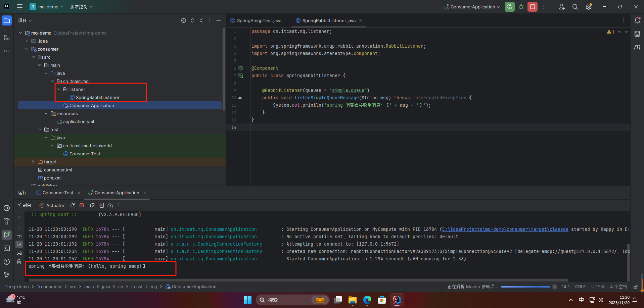Image resolution: width=644 pixels, height=308 pixels.
Task: Click the Maven dependency progress bar
Action: (x=525, y=287)
